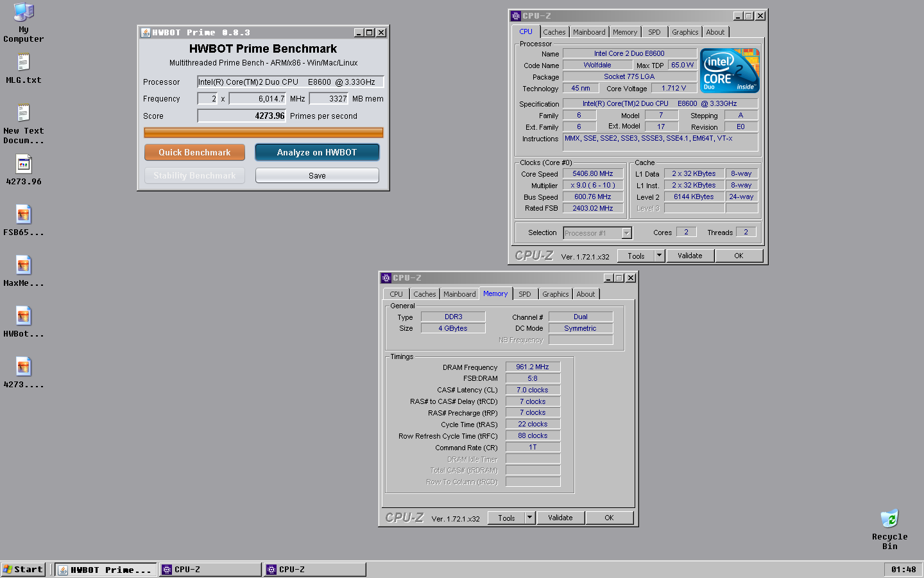The width and height of the screenshot is (924, 578).
Task: Select the 4273.96 file on the desktop
Action: 24,170
